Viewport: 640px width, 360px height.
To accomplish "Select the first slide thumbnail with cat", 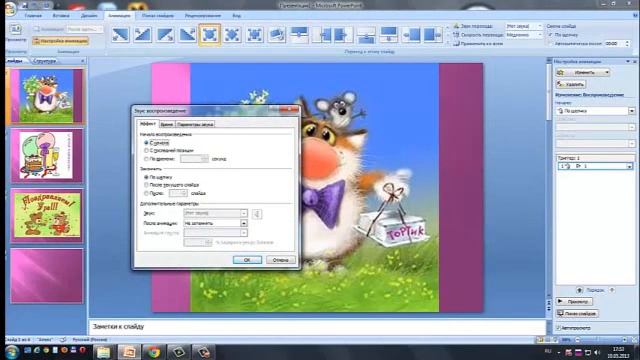I will coord(47,96).
